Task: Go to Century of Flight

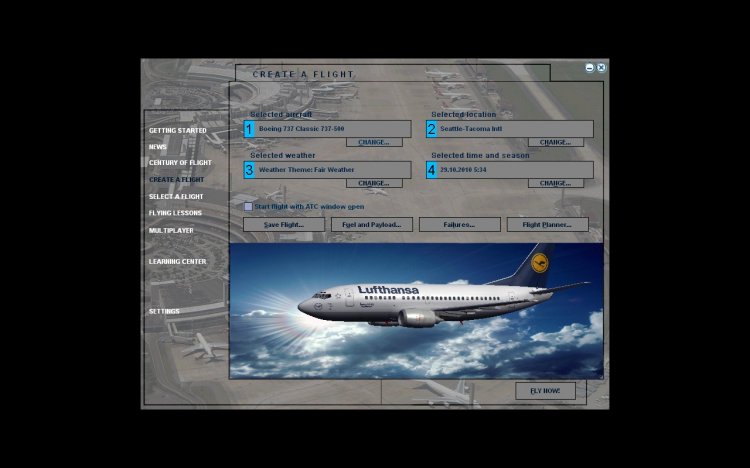Action: tap(180, 163)
